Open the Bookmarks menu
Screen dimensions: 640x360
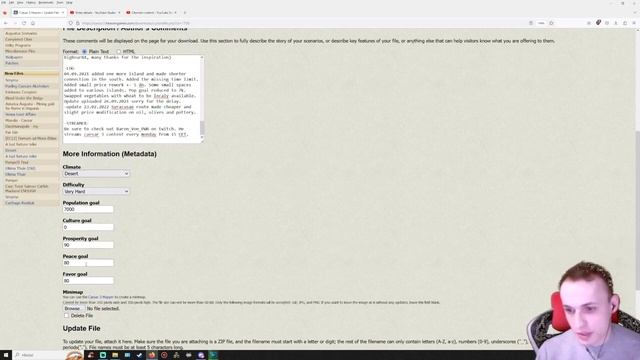[46, 2]
